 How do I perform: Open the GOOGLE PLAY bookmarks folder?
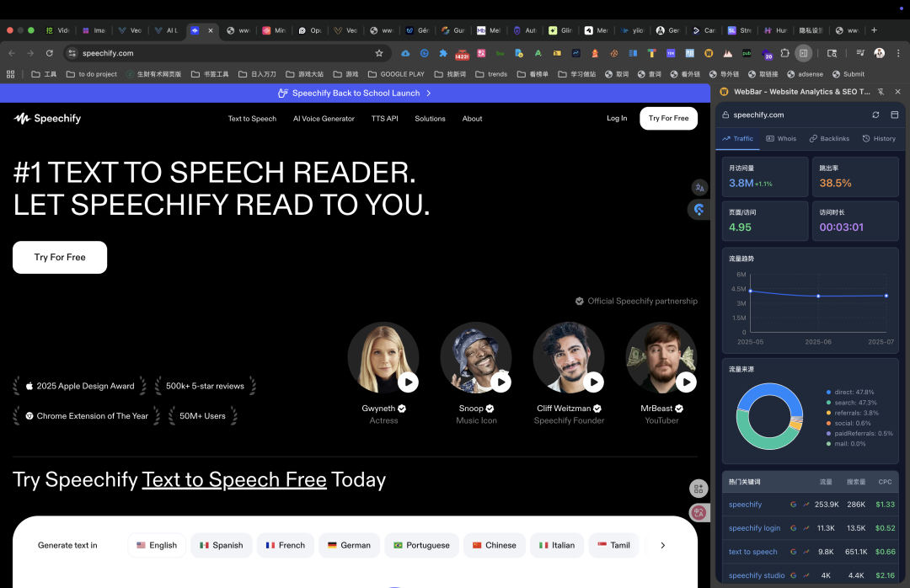(396, 74)
